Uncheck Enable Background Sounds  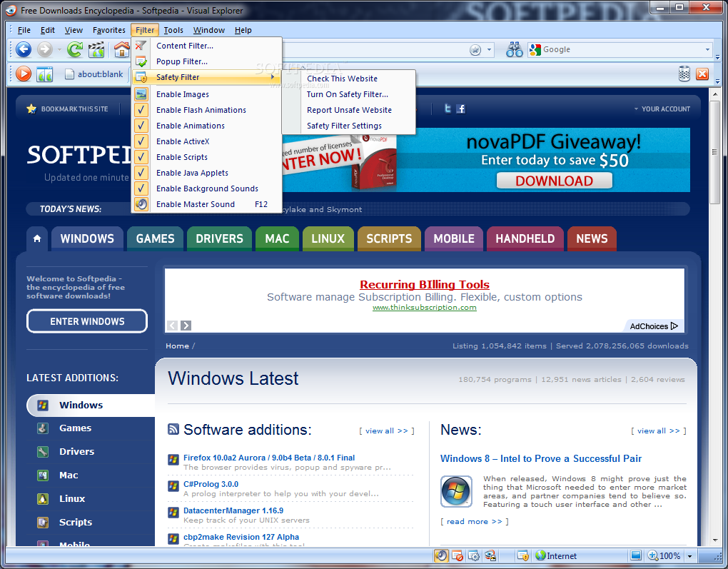206,188
